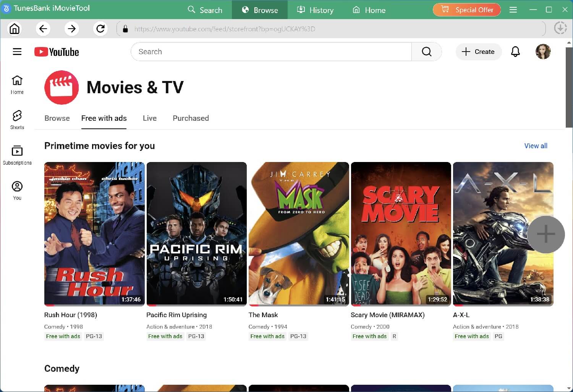Open the Purchased tab
Screen dimensions: 573x392
[191, 118]
